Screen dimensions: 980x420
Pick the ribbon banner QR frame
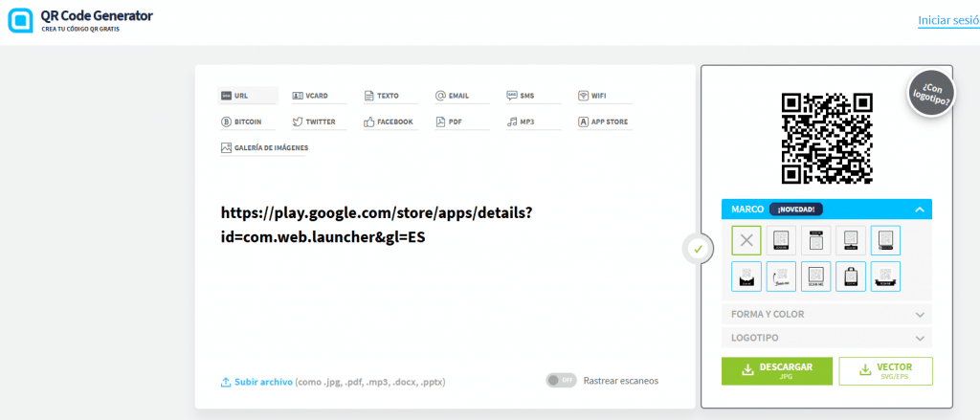coord(885,276)
